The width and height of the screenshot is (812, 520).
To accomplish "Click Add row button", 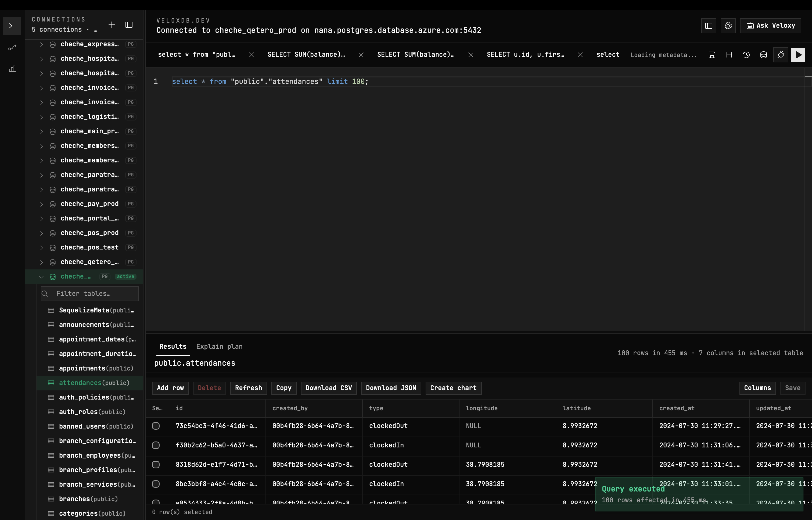I will [170, 388].
